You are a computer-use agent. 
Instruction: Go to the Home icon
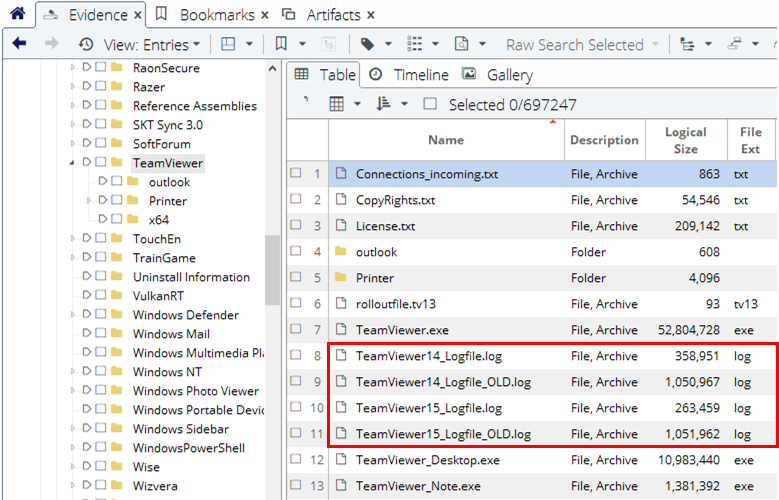tap(18, 13)
